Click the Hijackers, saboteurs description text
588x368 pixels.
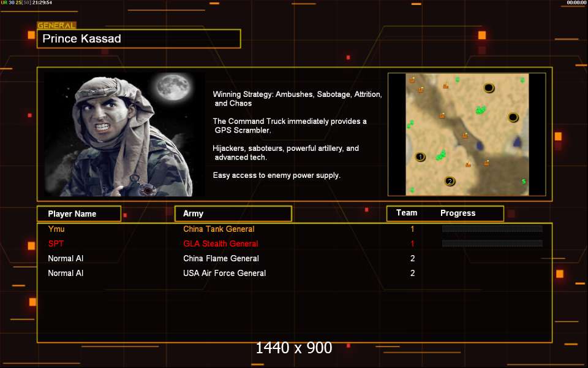click(x=286, y=153)
